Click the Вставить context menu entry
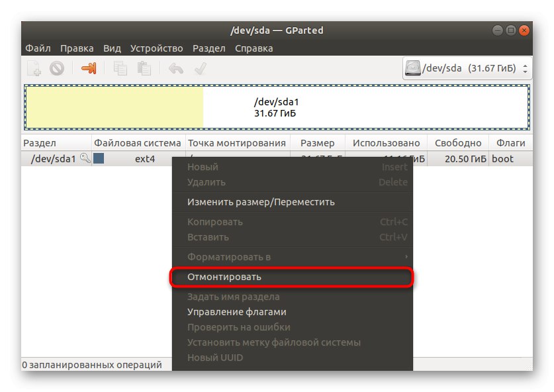 292,237
